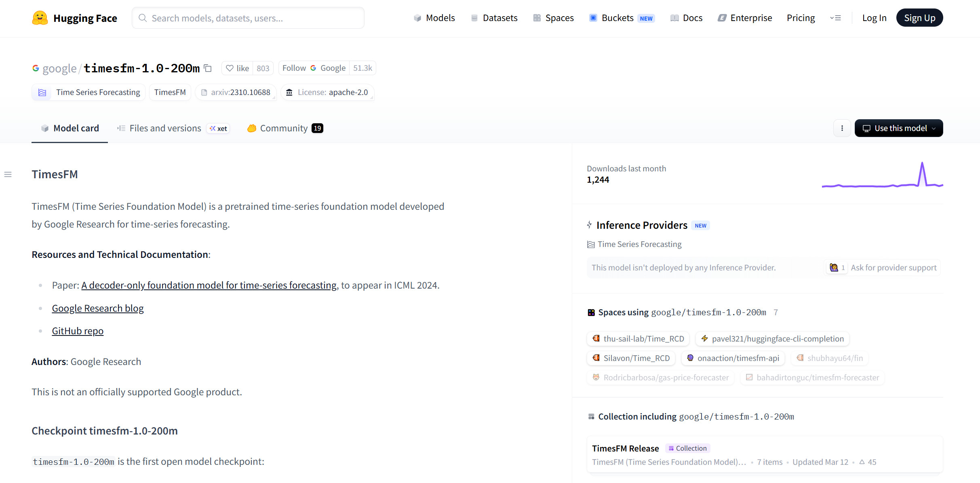Open the thu-sail-lab/Time_RCD space

[x=638, y=339]
